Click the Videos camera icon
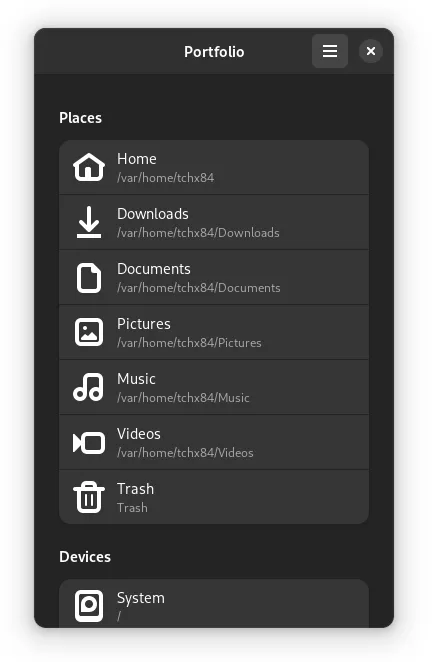The image size is (432, 662). point(89,442)
